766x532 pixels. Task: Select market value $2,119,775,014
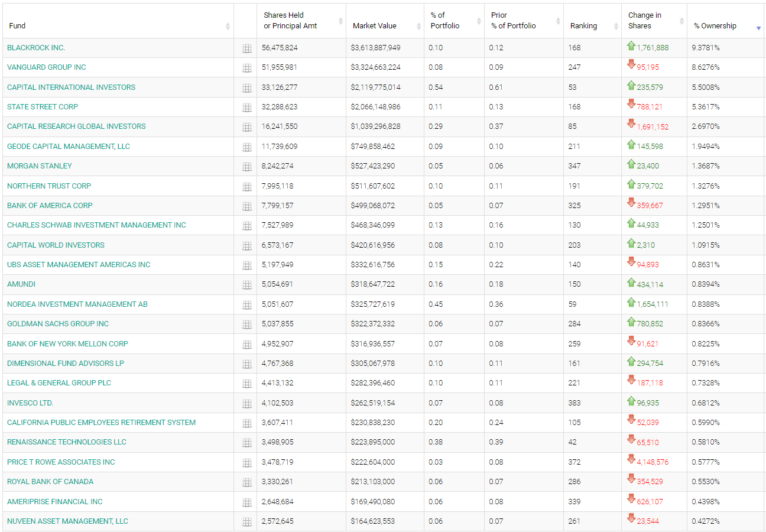(375, 87)
